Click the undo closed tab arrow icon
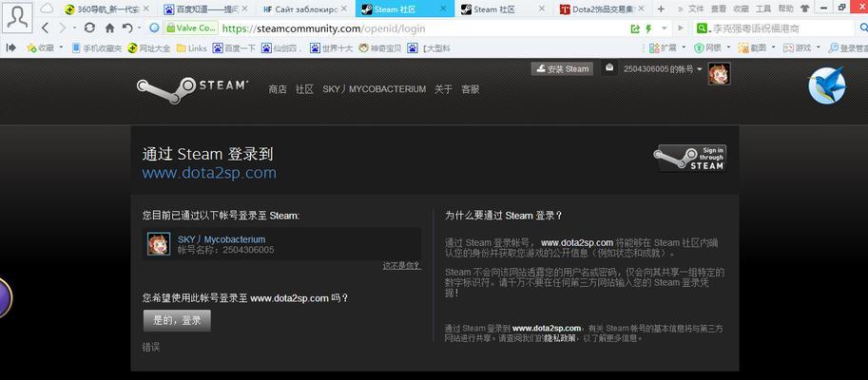Image resolution: width=868 pixels, height=380 pixels. click(127, 28)
